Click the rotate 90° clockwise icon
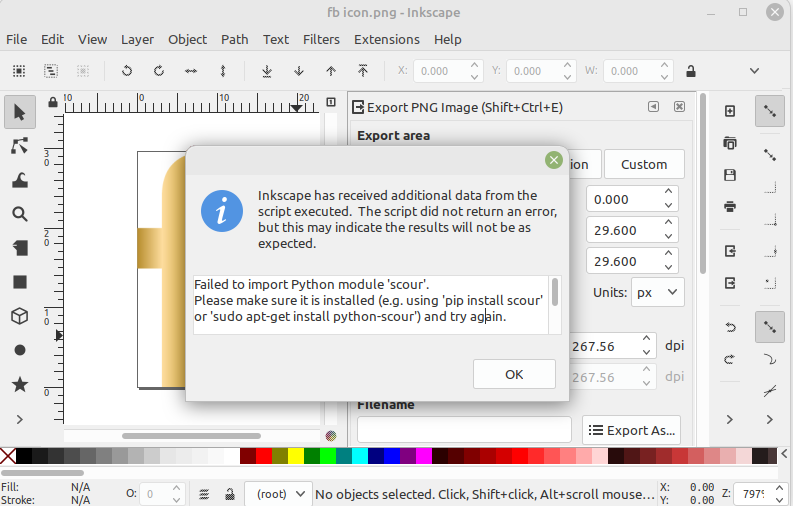The width and height of the screenshot is (793, 506). 158,71
